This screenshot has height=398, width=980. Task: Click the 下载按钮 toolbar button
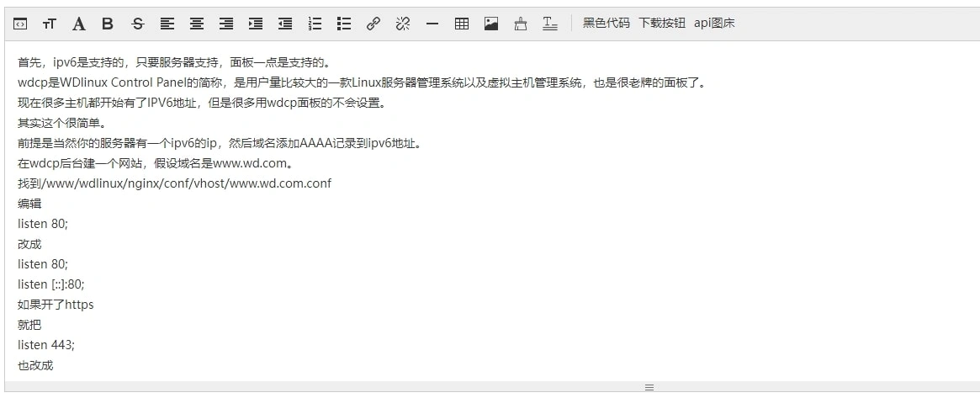tap(661, 24)
